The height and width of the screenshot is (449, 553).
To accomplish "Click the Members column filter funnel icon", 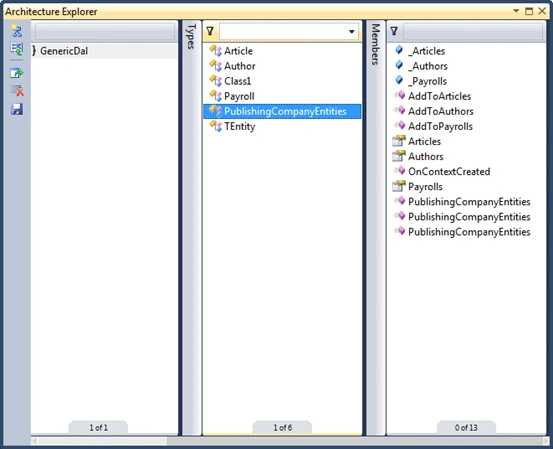I will click(x=394, y=31).
